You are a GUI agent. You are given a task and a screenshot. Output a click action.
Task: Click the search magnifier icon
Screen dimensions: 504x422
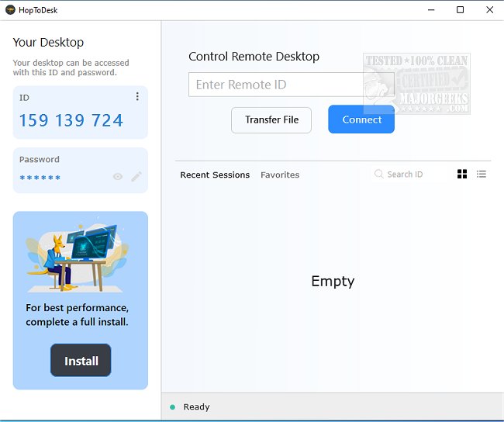(x=379, y=175)
